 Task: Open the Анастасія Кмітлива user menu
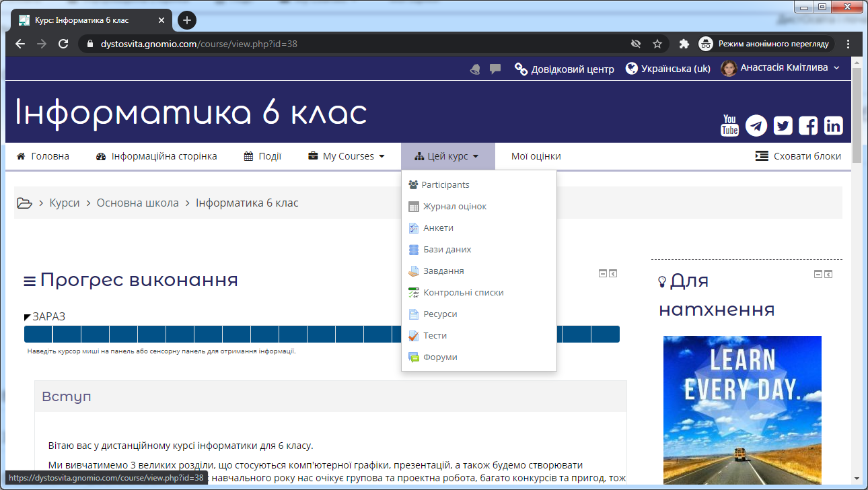pos(781,68)
